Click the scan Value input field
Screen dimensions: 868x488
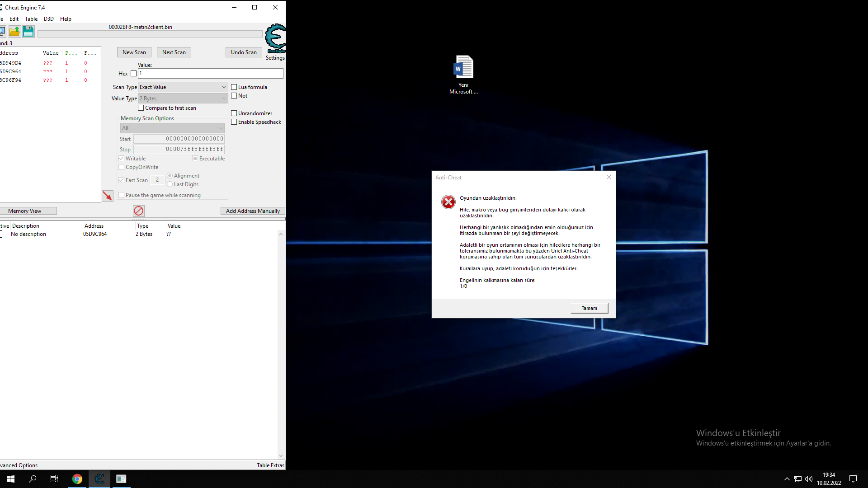(x=211, y=73)
